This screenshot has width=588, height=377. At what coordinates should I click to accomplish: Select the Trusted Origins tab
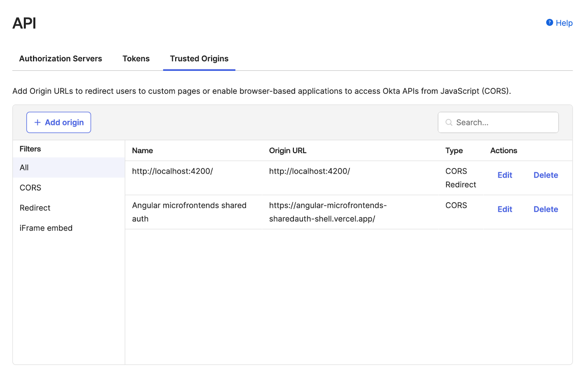tap(199, 59)
